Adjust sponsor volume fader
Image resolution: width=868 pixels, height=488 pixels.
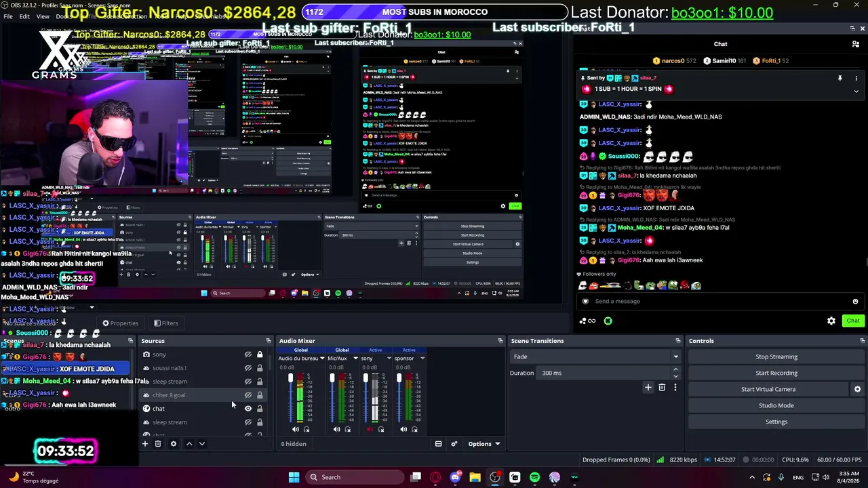[x=399, y=378]
